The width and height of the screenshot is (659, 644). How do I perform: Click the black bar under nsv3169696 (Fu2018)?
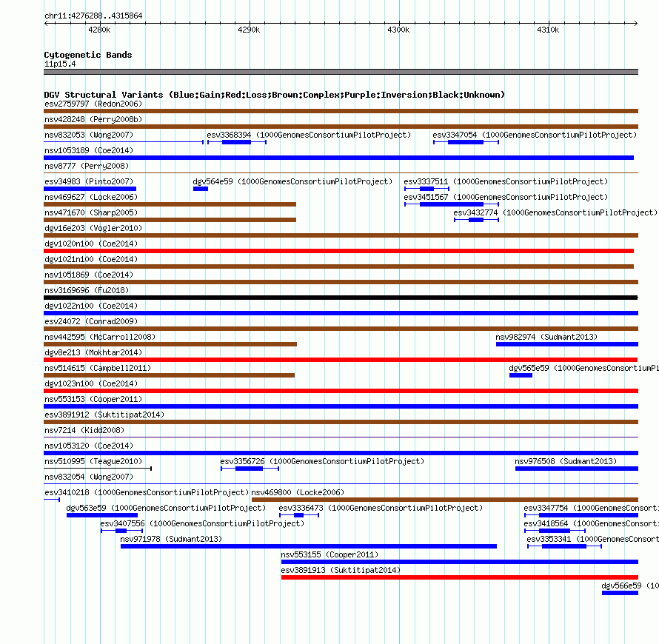(341, 298)
